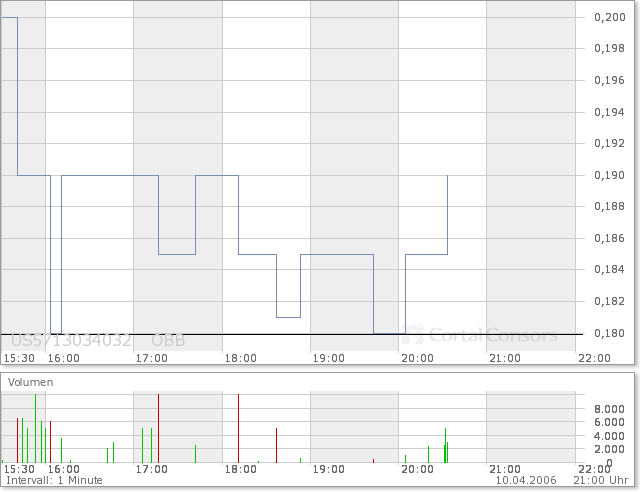This screenshot has width=640, height=492.
Task: Click the tall red volume bar after 18:00
Action: click(238, 428)
